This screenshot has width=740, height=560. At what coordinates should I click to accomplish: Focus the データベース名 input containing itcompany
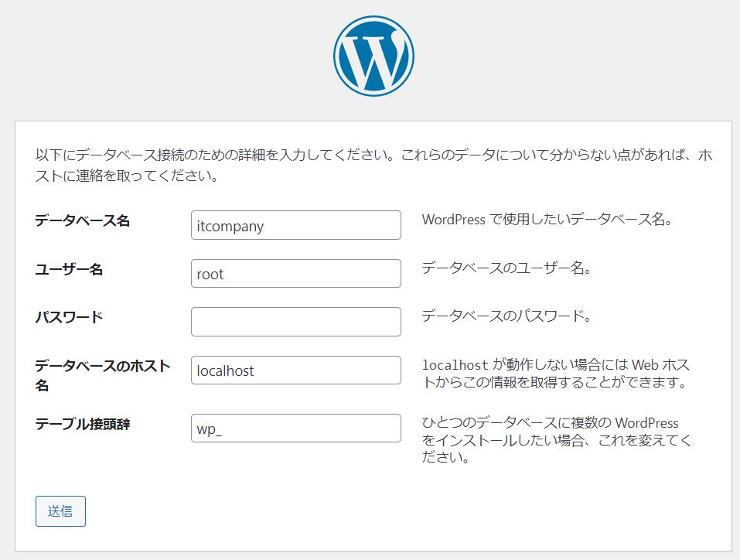coord(295,225)
